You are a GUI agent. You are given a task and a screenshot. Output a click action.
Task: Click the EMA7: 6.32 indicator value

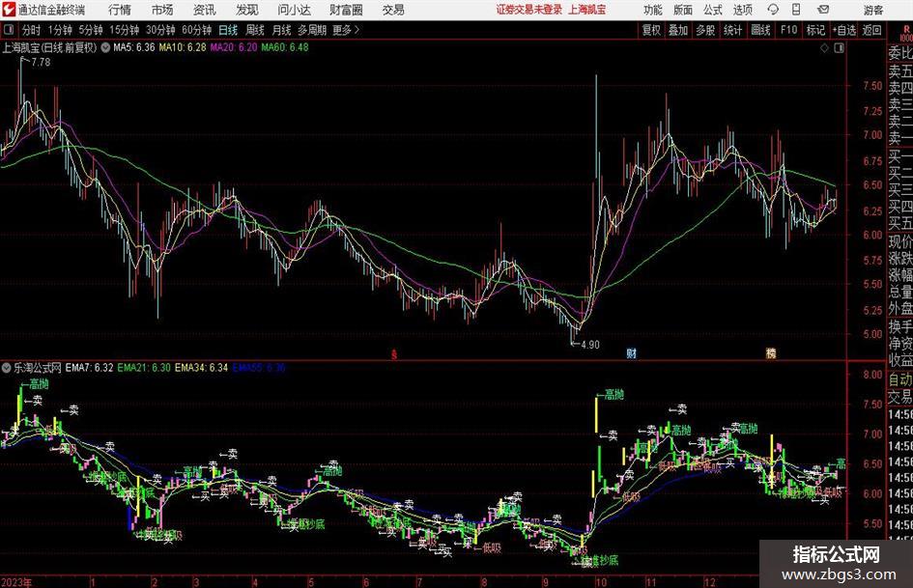[x=89, y=368]
